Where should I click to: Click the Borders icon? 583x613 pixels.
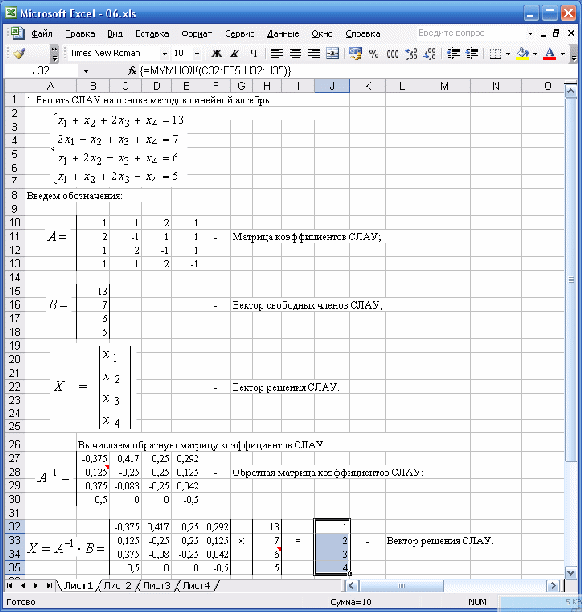click(495, 54)
